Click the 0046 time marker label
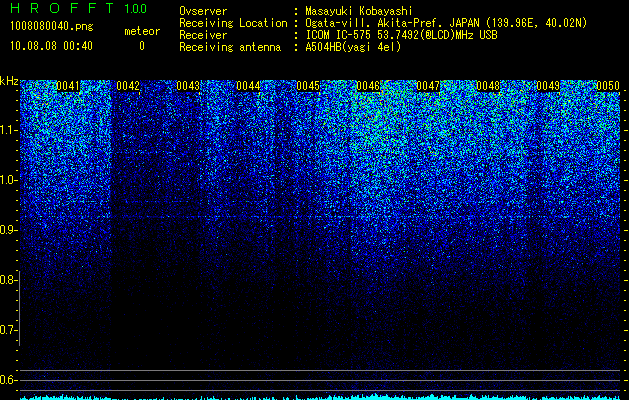This screenshot has height=400, width=629. 368,86
